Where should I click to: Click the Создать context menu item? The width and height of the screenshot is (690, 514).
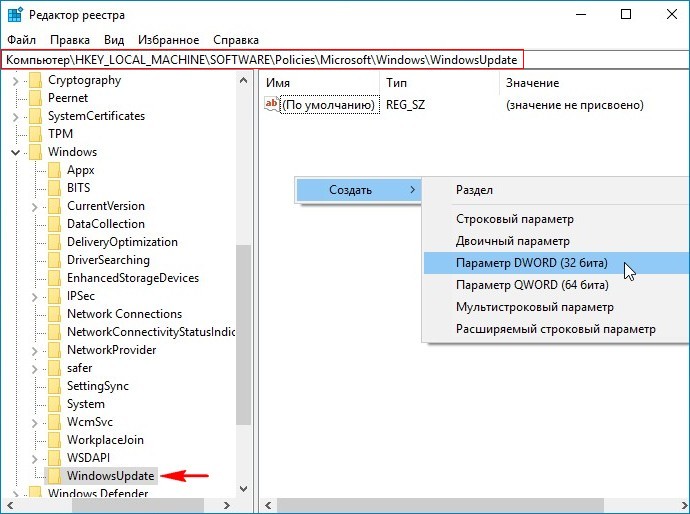[359, 190]
